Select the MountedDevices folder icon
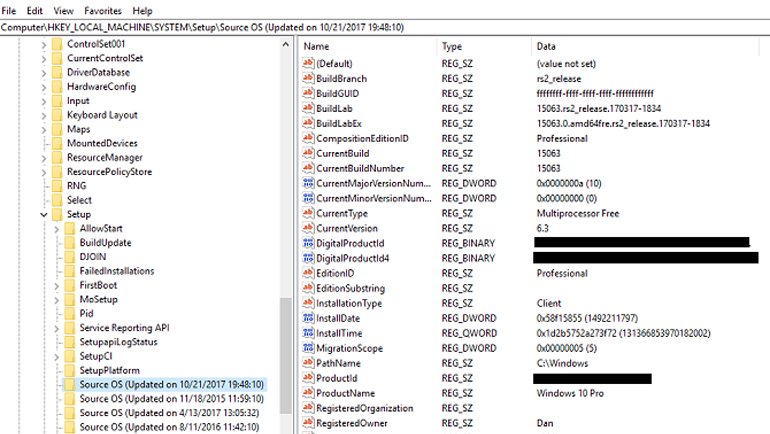Image resolution: width=770 pixels, height=434 pixels. pos(57,143)
